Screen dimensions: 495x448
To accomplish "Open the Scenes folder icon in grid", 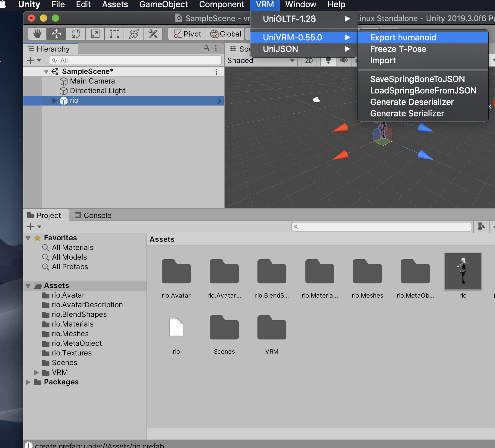I will coord(224,327).
